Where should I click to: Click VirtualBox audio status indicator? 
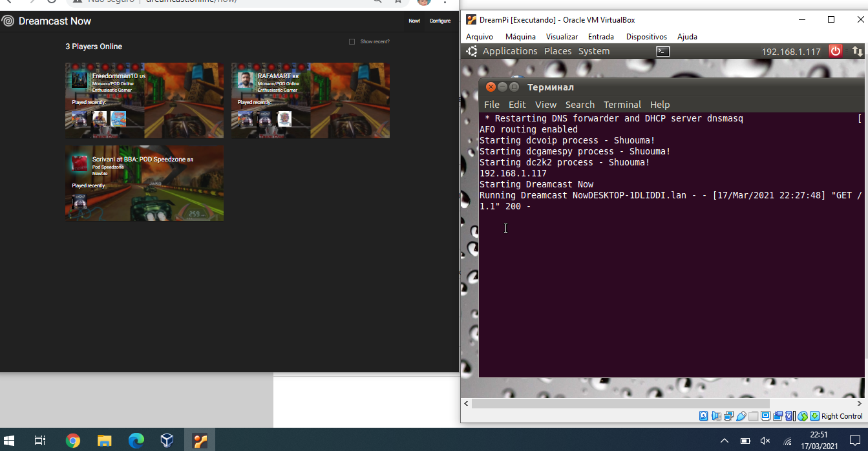(x=716, y=416)
